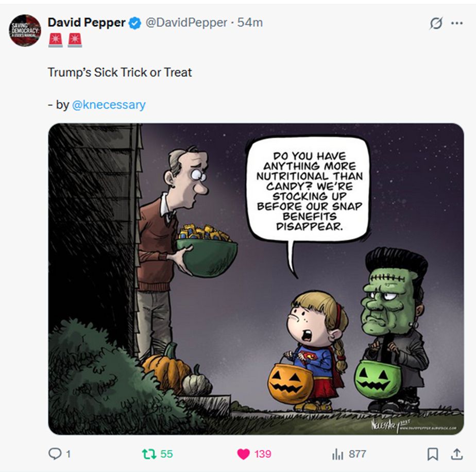Open the @knecessary mention link
476x472 pixels.
coord(109,105)
